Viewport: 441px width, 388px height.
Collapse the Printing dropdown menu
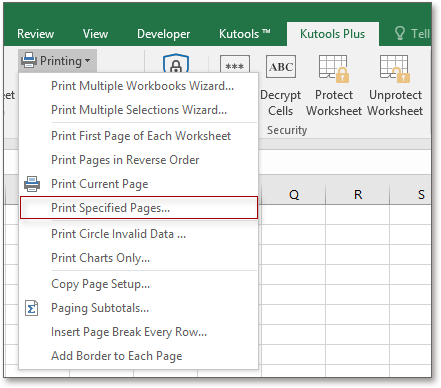[57, 61]
